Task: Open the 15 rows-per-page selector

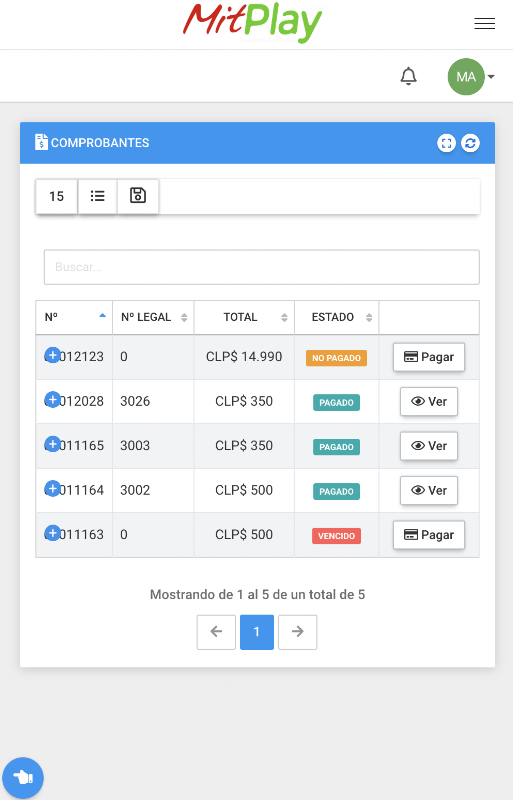Action: pyautogui.click(x=57, y=196)
